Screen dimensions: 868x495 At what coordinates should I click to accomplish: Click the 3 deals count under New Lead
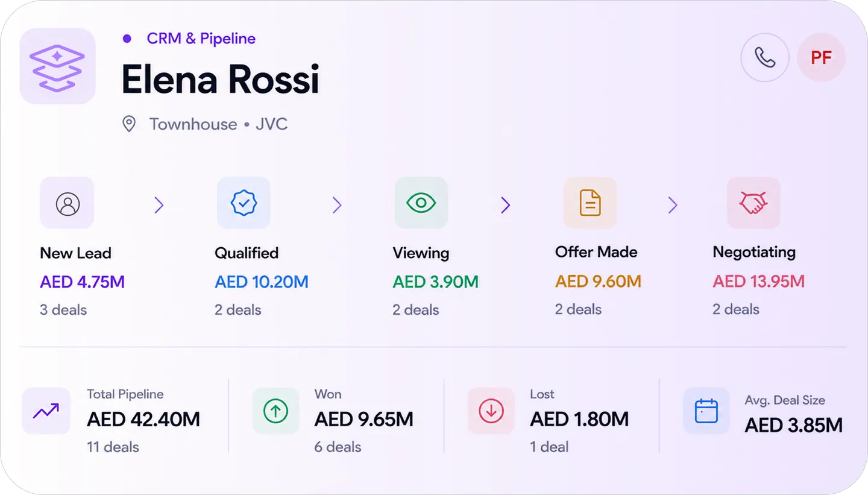click(x=63, y=310)
